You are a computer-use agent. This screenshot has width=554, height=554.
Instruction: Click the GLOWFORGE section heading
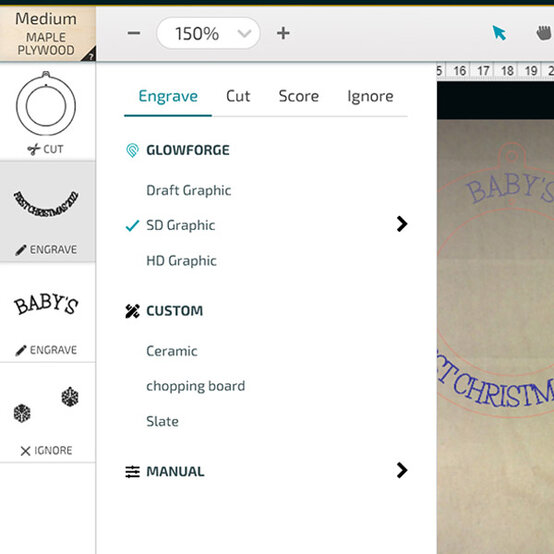[188, 151]
